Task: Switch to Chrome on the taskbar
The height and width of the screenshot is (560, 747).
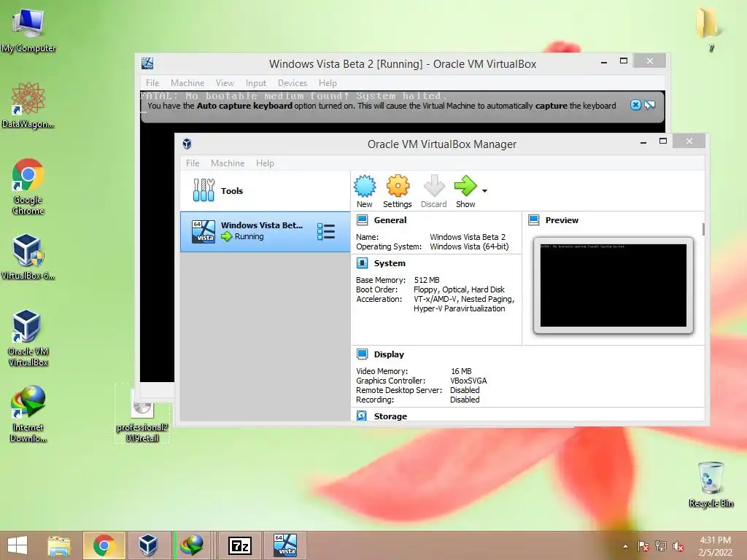Action: pyautogui.click(x=104, y=545)
